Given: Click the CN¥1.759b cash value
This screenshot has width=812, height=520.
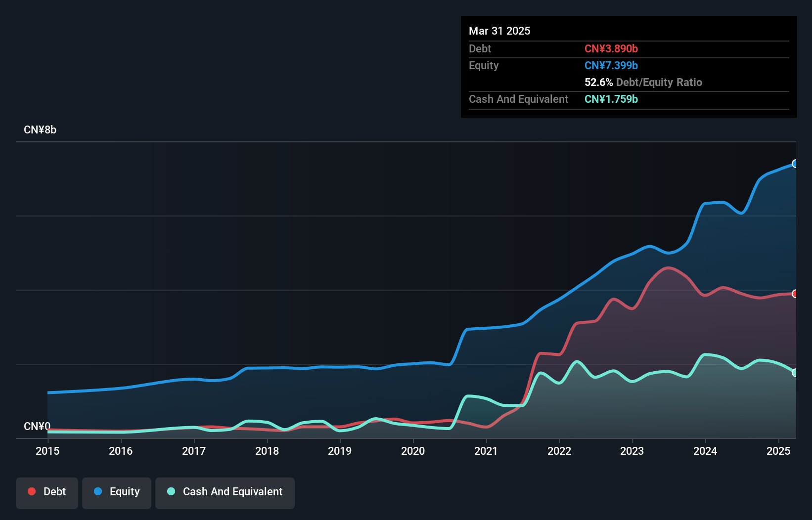Looking at the screenshot, I should point(611,99).
